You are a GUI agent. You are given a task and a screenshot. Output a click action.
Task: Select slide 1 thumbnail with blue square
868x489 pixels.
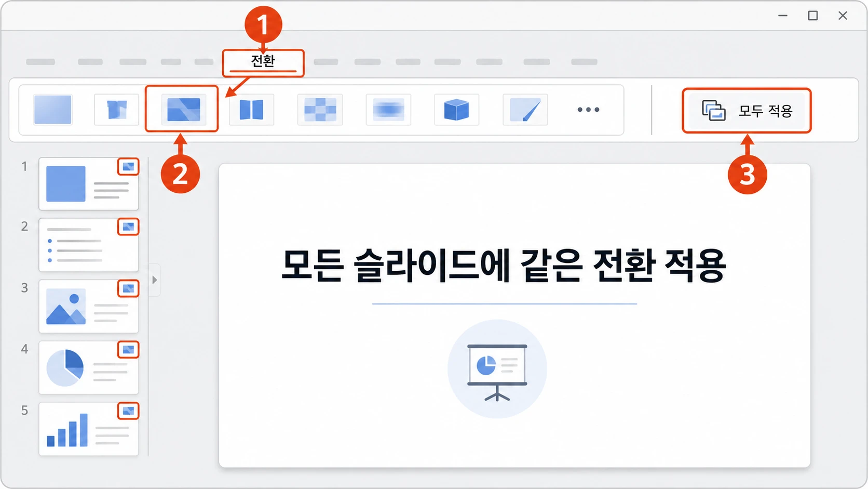point(89,184)
